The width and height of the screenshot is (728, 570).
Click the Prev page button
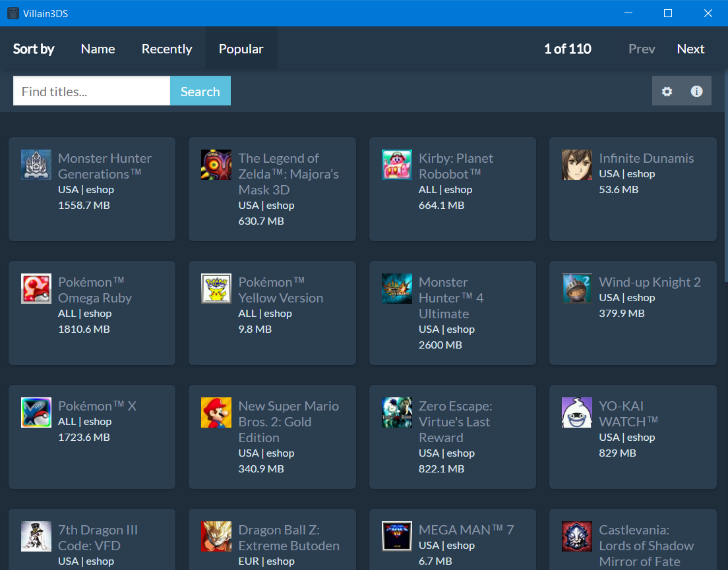click(x=642, y=49)
